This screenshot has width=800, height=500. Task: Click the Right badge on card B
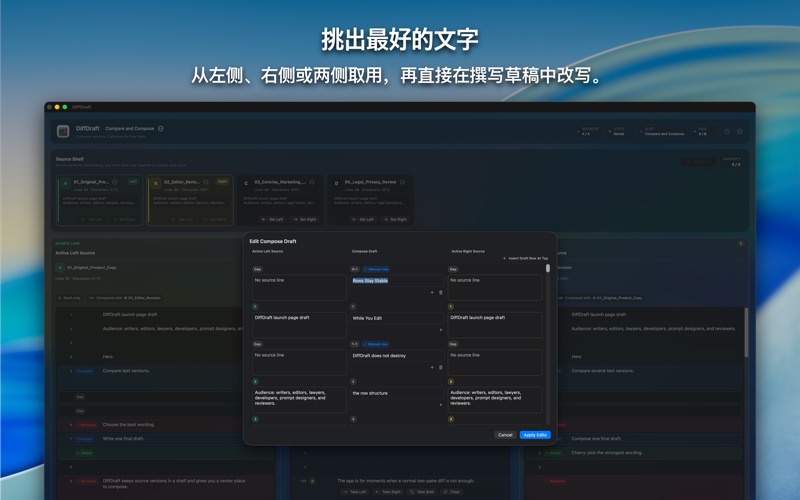(x=222, y=182)
